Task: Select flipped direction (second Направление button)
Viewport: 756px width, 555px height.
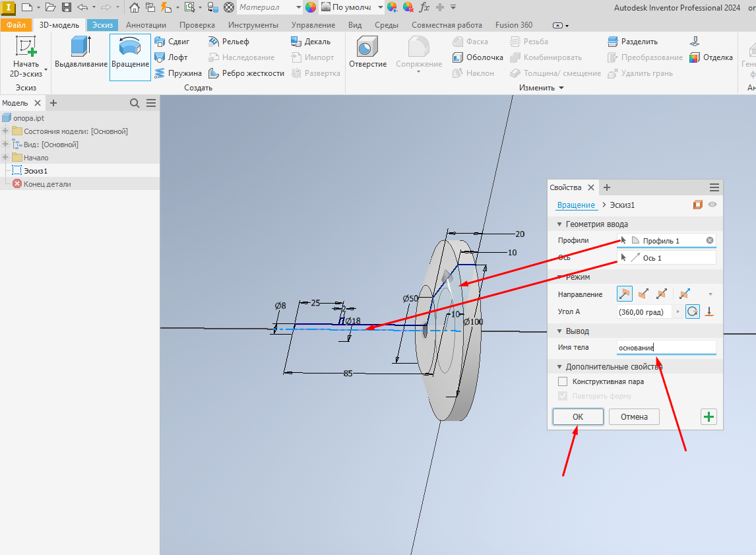Action: click(643, 294)
